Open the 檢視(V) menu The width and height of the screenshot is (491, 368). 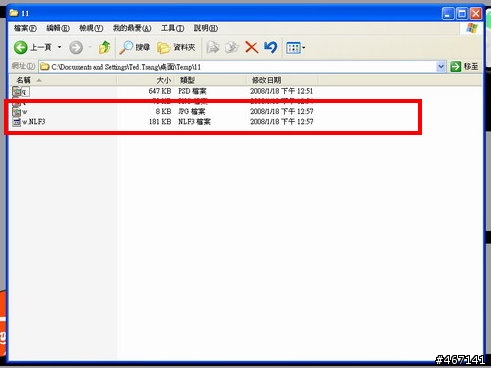click(91, 28)
